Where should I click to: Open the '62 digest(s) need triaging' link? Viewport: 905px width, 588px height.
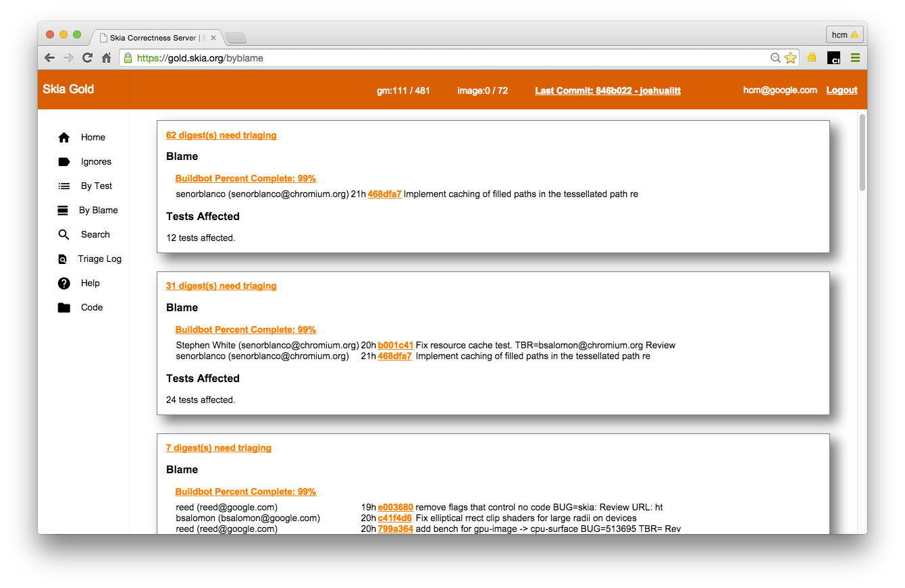(221, 136)
